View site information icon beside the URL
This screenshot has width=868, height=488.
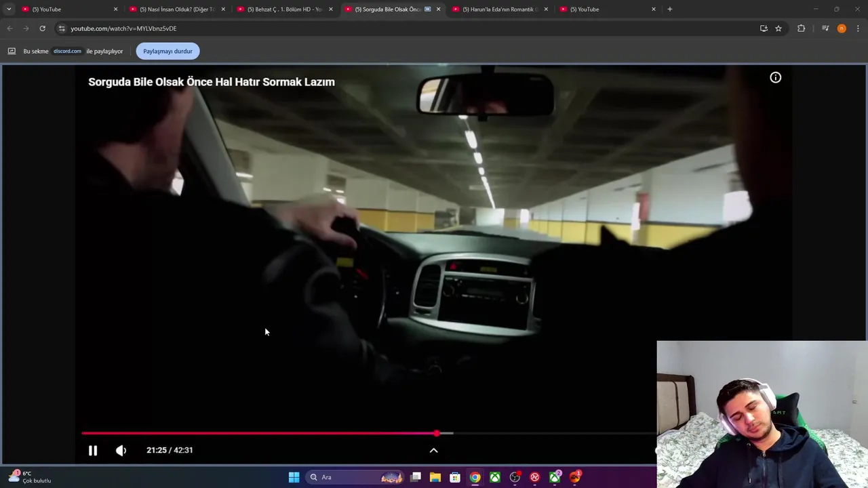tap(62, 28)
